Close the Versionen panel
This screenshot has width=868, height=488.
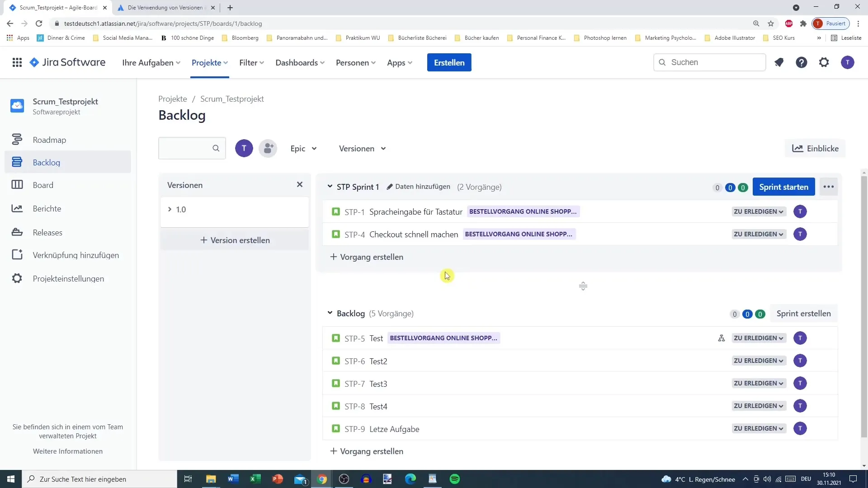tap(300, 184)
